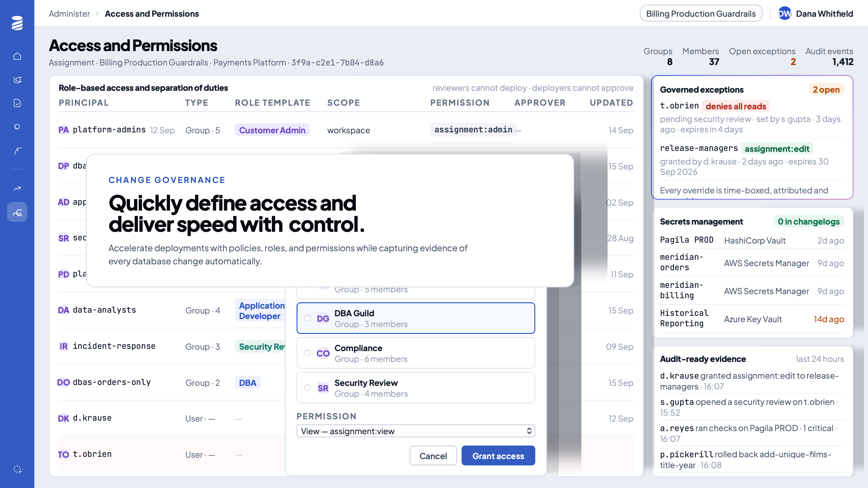Viewport: 868px width, 488px height.
Task: Click the CO badge in Compliance option
Action: point(323,353)
